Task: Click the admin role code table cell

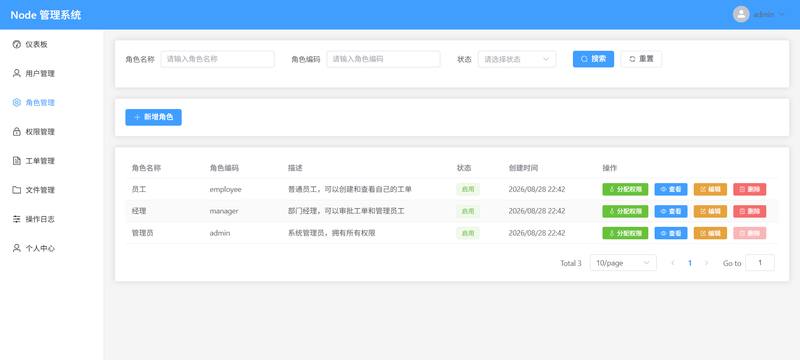Action: 220,233
